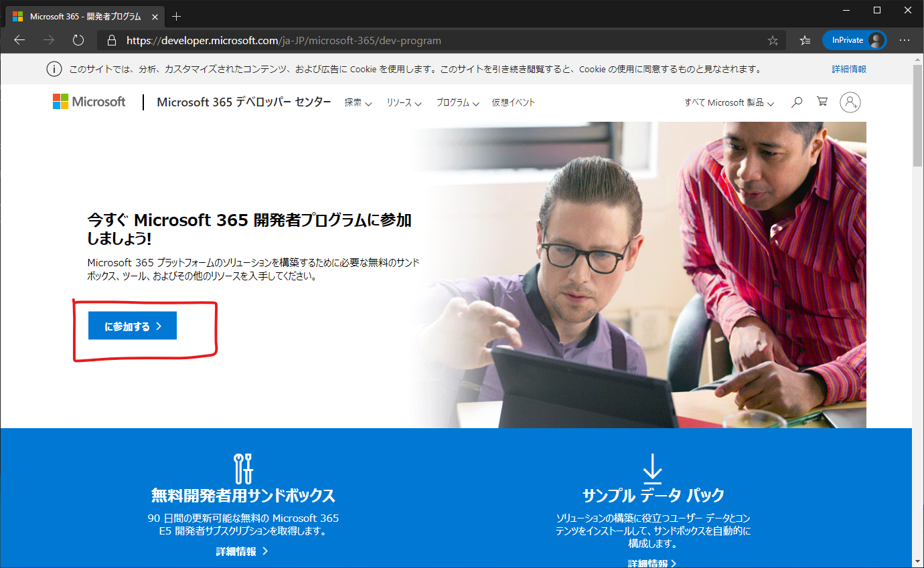Click the Microsoft logo
Image resolution: width=924 pixels, height=568 pixels.
[x=89, y=102]
